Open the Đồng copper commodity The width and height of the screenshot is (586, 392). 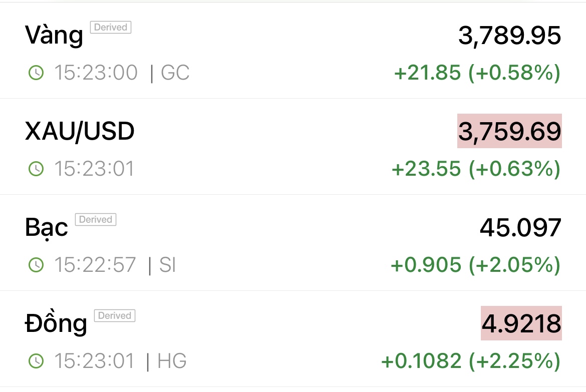56,324
